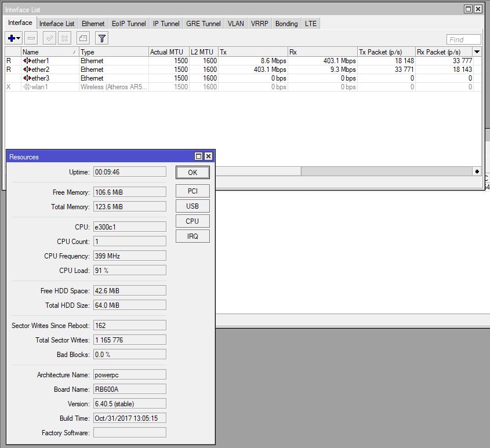The image size is (490, 448).
Task: Click the Total Memory field 123.6 MiB
Action: (x=130, y=206)
